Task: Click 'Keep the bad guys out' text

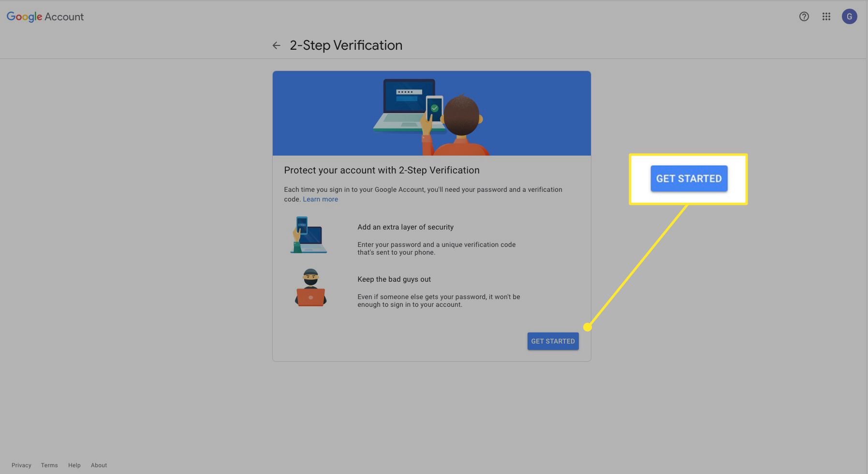Action: pyautogui.click(x=394, y=279)
